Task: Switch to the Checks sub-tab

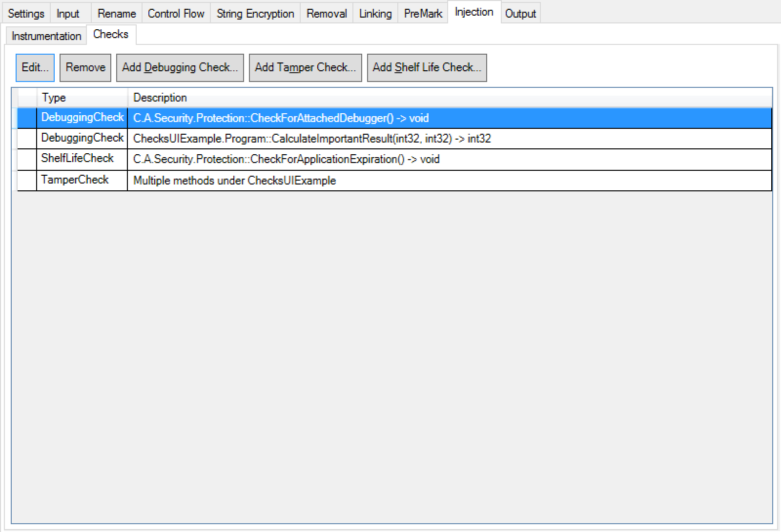Action: (x=111, y=34)
